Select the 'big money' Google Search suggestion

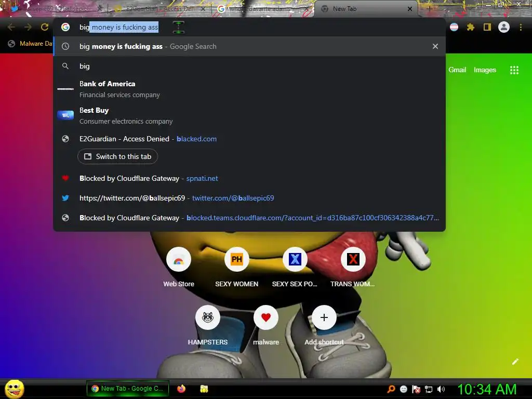point(249,46)
